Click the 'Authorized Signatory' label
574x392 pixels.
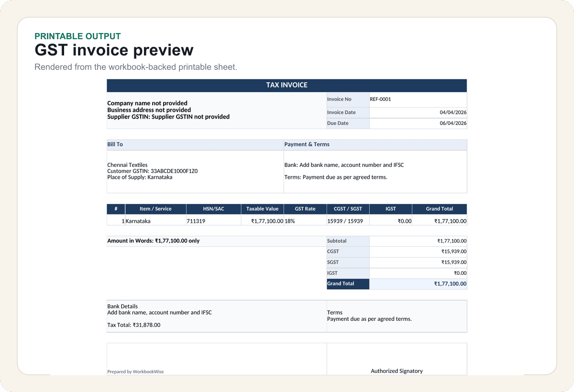click(x=397, y=371)
